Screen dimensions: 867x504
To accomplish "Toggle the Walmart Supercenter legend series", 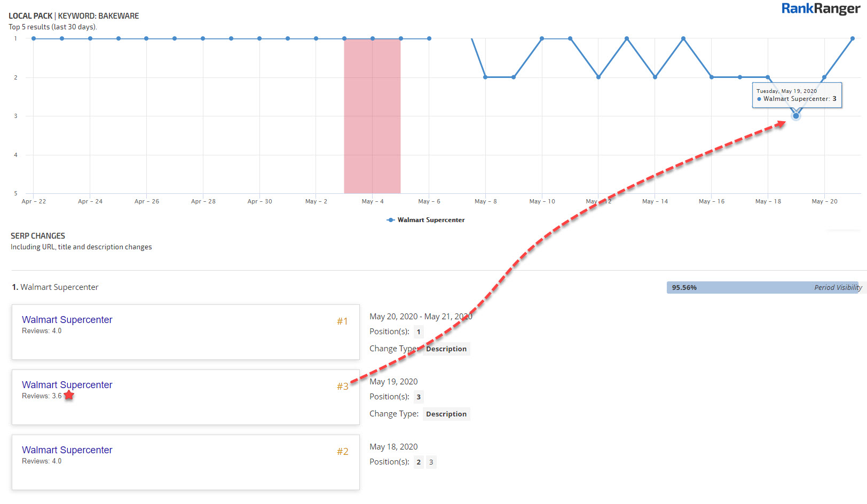I will pos(425,220).
